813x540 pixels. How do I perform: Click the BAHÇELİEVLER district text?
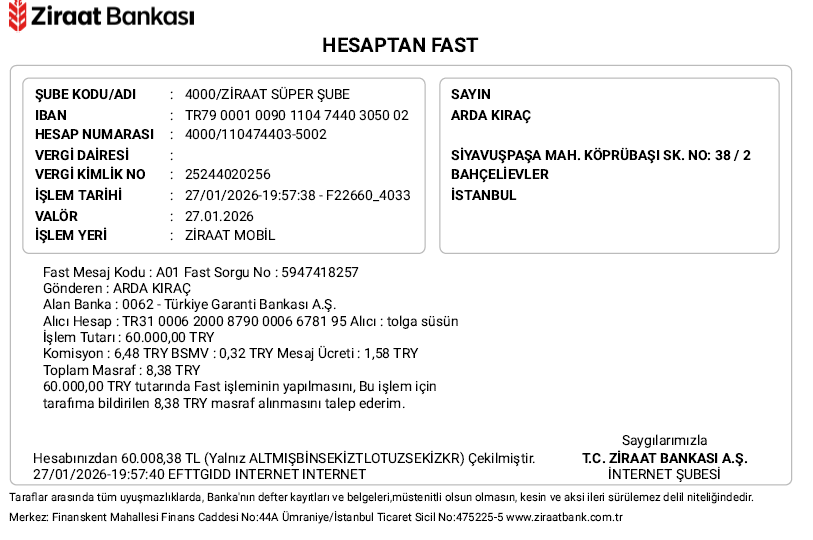[500, 174]
